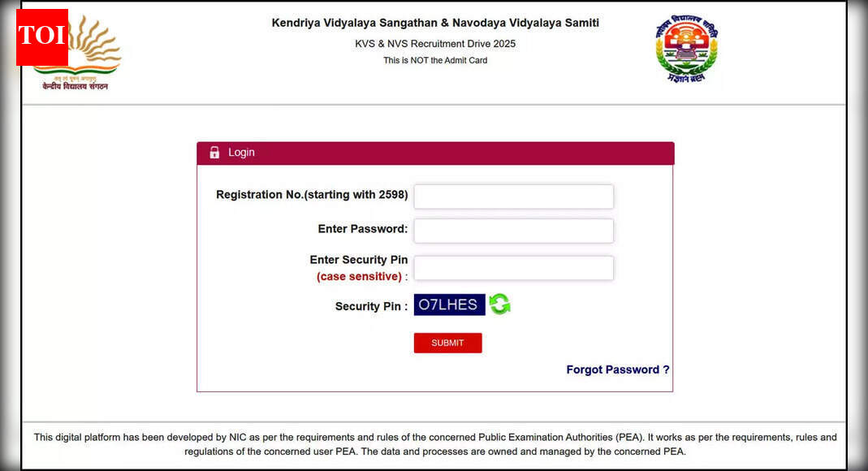
Task: Click the text This is NOT the Admit Card
Action: pos(435,60)
